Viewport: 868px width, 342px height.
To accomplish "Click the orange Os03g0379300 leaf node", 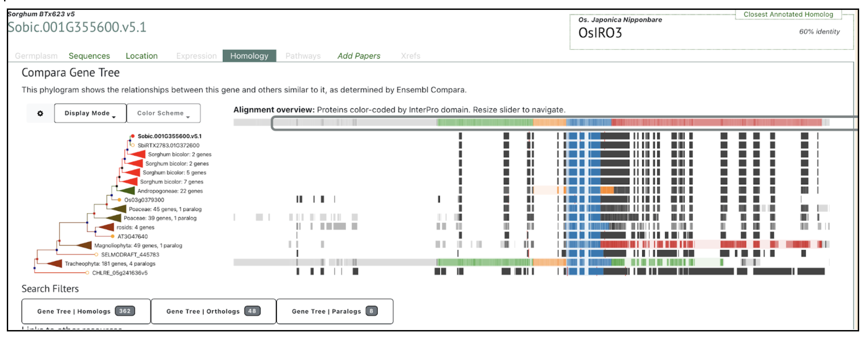I will pos(119,200).
